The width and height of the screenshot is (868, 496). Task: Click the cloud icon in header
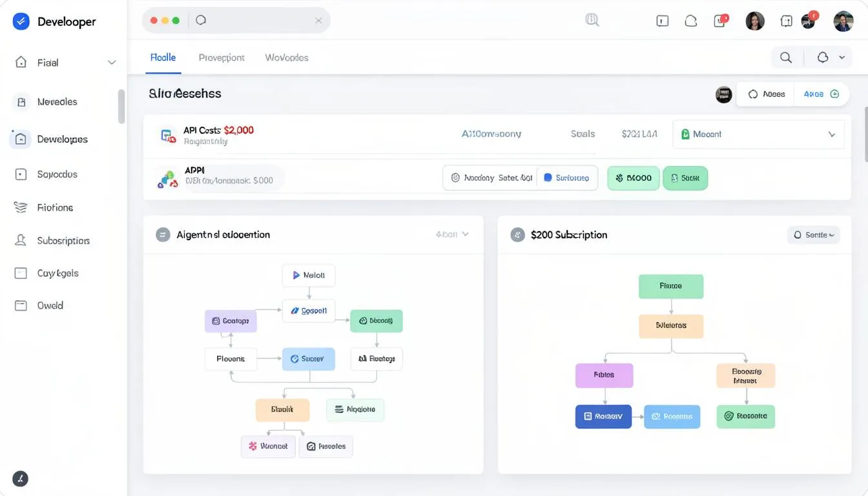690,21
